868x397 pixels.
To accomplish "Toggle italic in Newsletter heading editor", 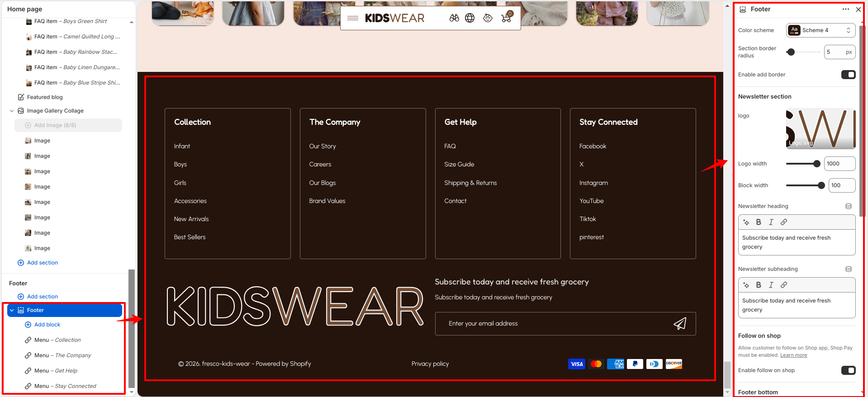I will [x=771, y=222].
